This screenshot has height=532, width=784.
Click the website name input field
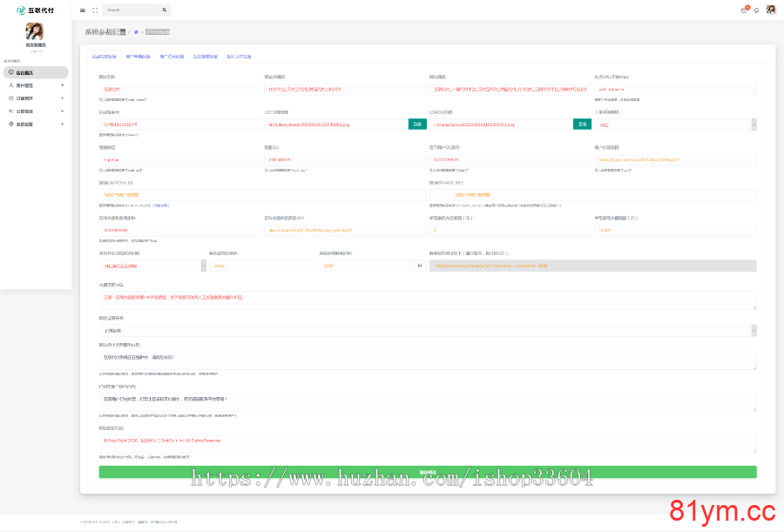coord(179,89)
